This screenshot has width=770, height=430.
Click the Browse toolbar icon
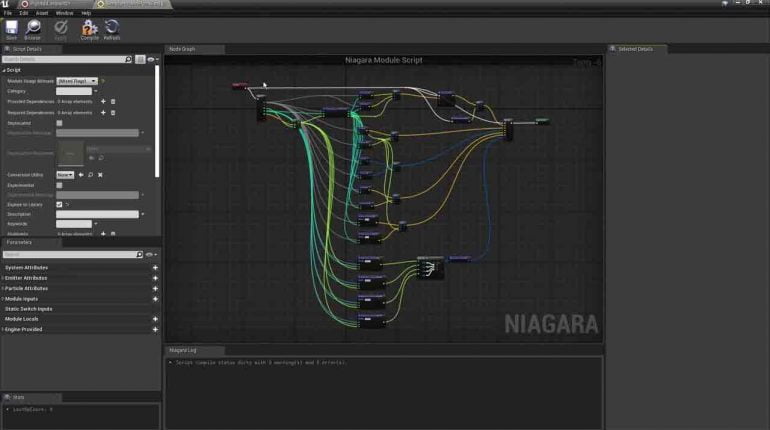tap(34, 29)
